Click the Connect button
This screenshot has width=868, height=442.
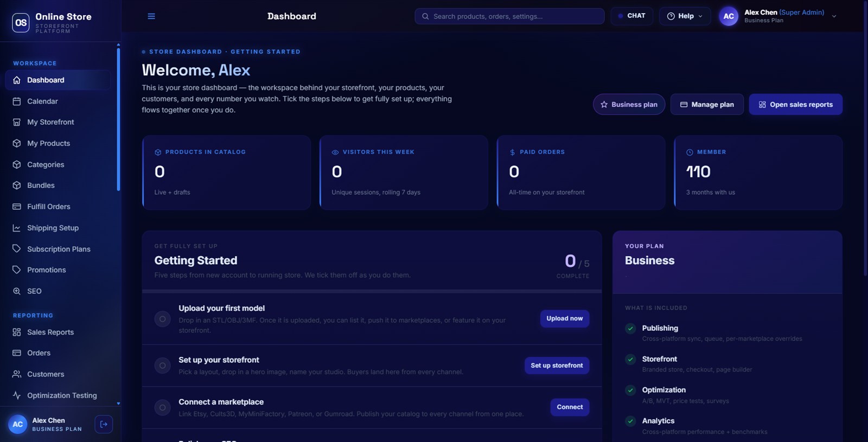(570, 407)
